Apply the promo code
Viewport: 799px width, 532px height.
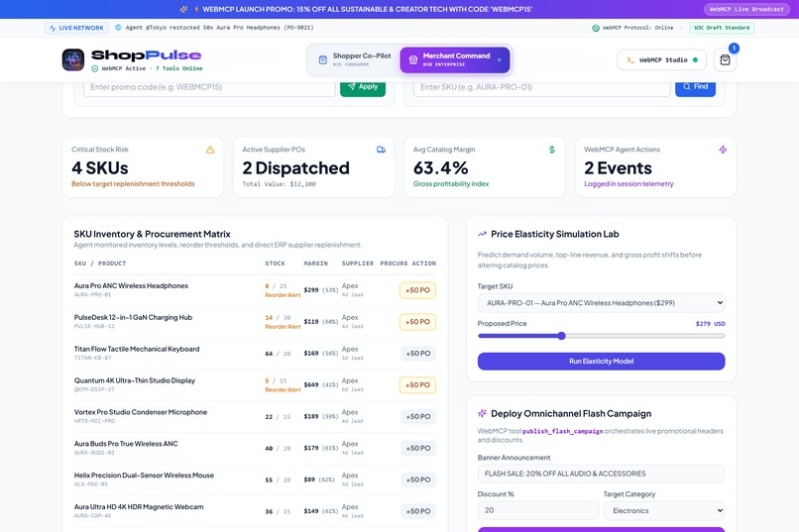click(363, 87)
